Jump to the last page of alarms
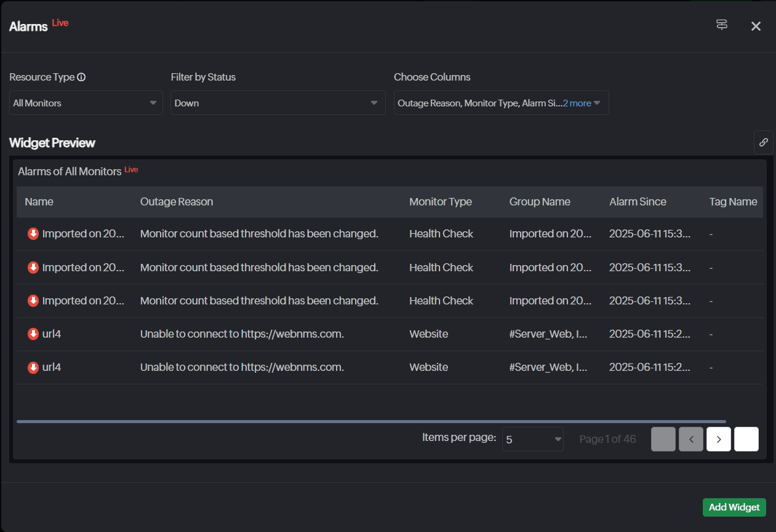The height and width of the screenshot is (532, 776). [x=746, y=439]
